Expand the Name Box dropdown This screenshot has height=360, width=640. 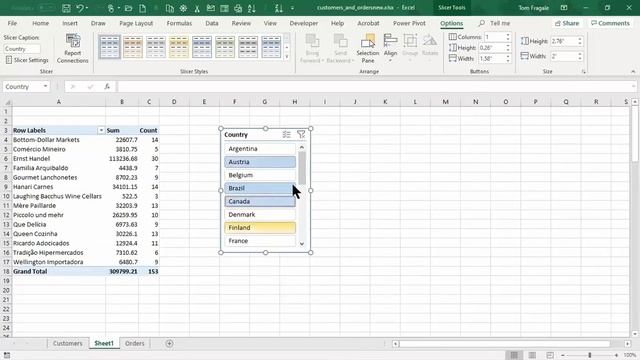coord(45,87)
